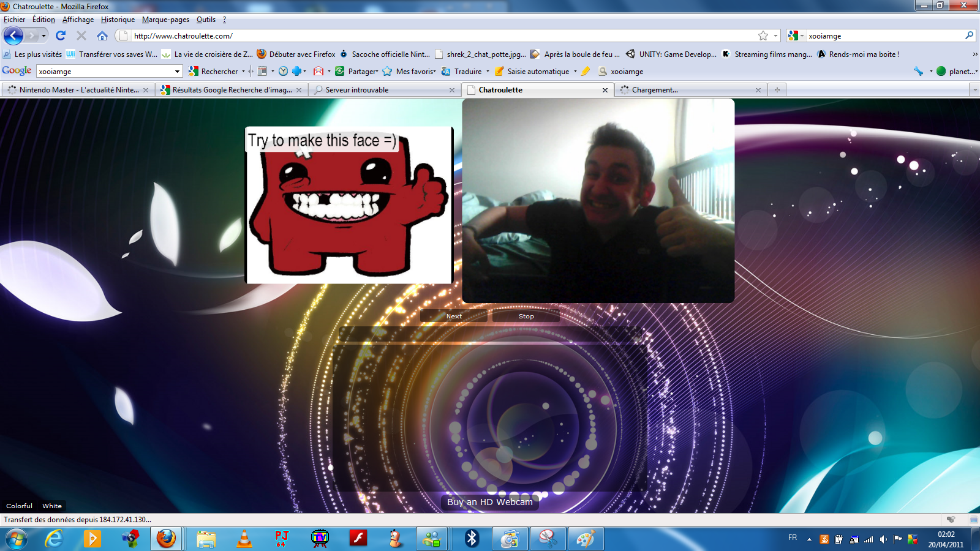The image size is (980, 551).
Task: Switch to the Nintendo Master tab
Action: [78, 90]
